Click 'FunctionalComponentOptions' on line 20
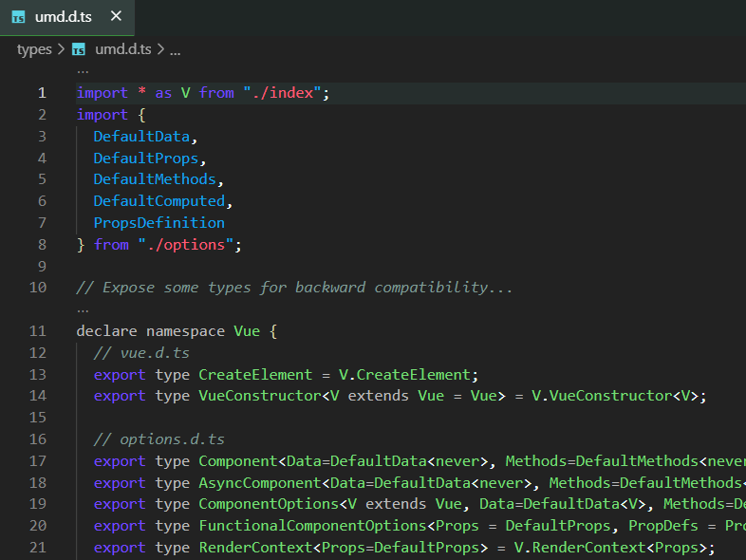The image size is (746, 560). tap(312, 526)
